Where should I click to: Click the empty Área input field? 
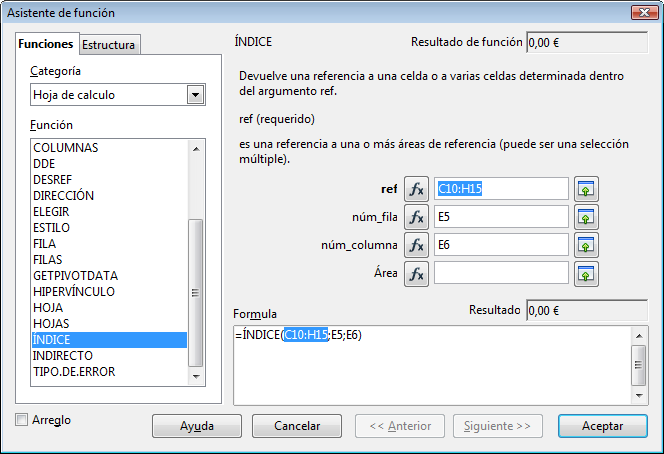point(501,273)
